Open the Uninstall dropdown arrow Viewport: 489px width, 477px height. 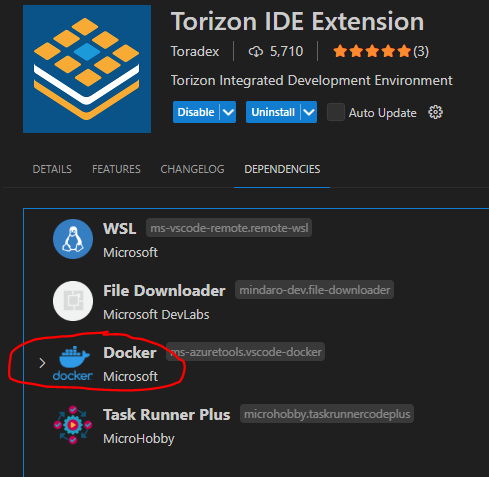pos(309,112)
